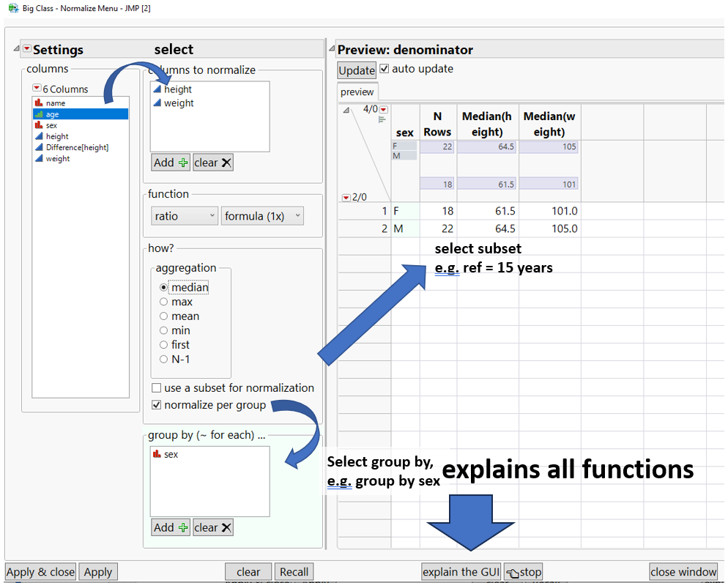This screenshot has height=583, width=728.
Task: Click the blue triangle icon beside height column
Action: click(40, 135)
